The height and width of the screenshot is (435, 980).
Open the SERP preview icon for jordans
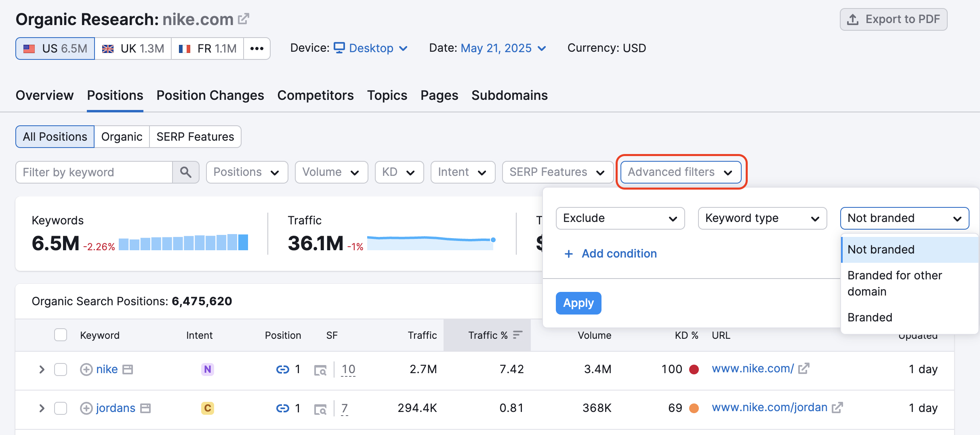click(x=321, y=408)
